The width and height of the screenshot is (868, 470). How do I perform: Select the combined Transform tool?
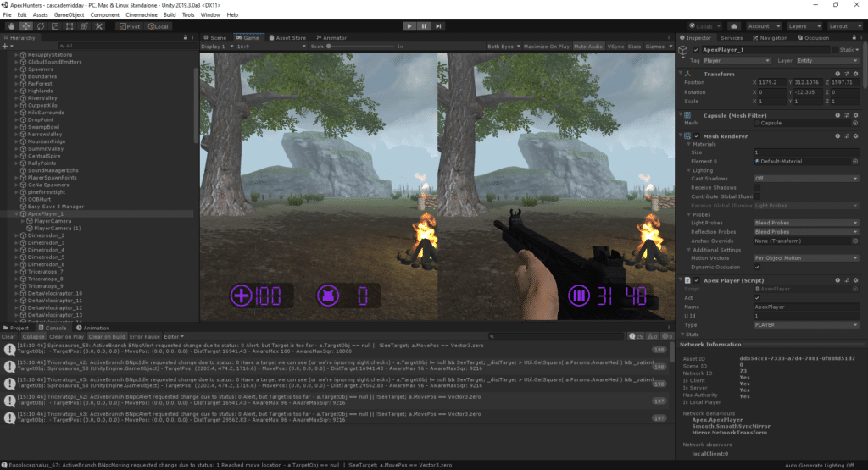tap(84, 26)
